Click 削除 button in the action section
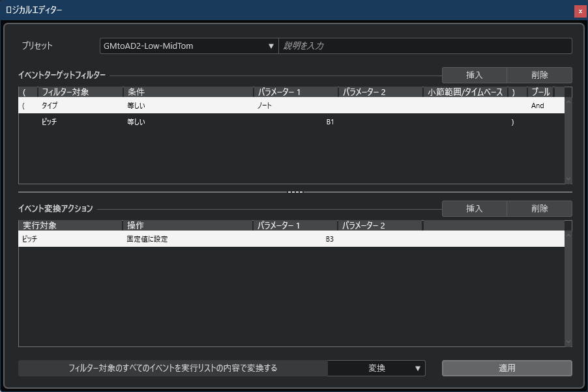 coord(539,208)
